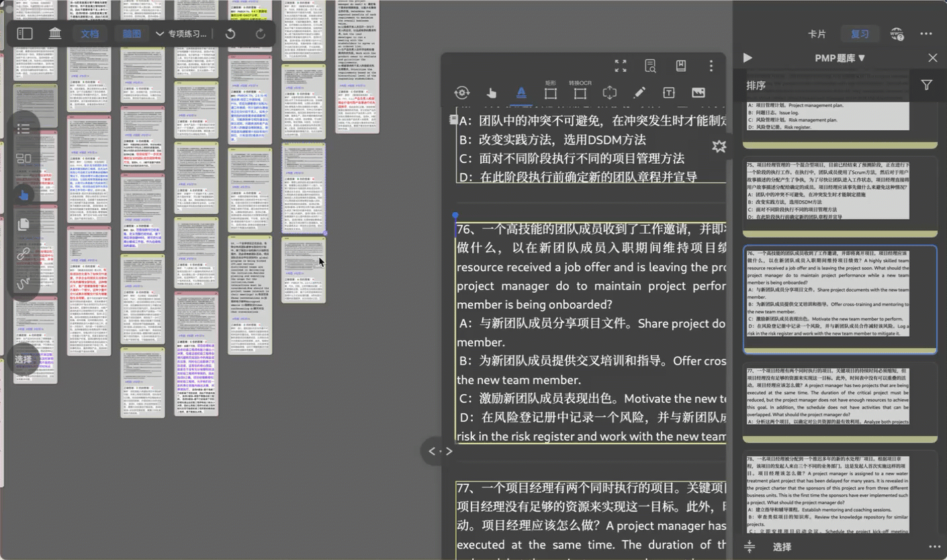Open the bookmark icon in document panel
The height and width of the screenshot is (560, 947).
click(680, 66)
